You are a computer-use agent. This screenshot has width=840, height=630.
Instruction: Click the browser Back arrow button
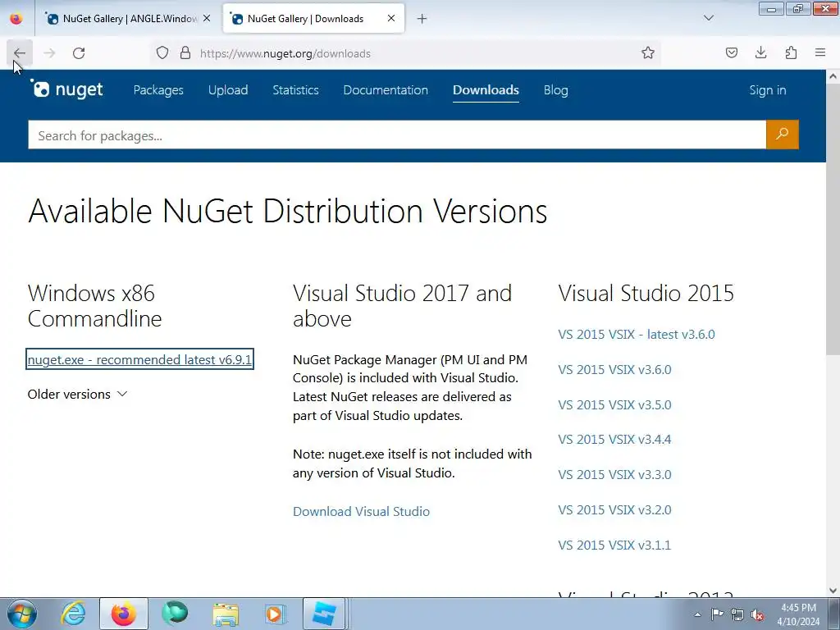pyautogui.click(x=20, y=53)
